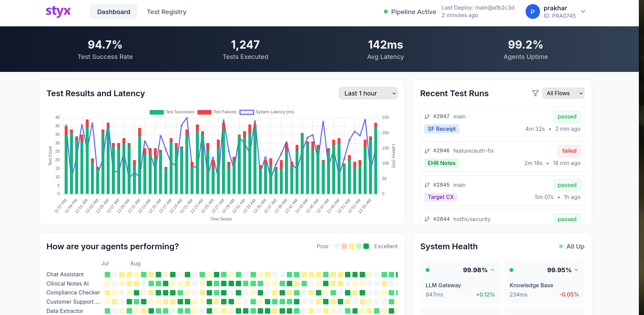The image size is (644, 315).
Task: Click the Knowledge Base green status dot
Action: point(511,270)
